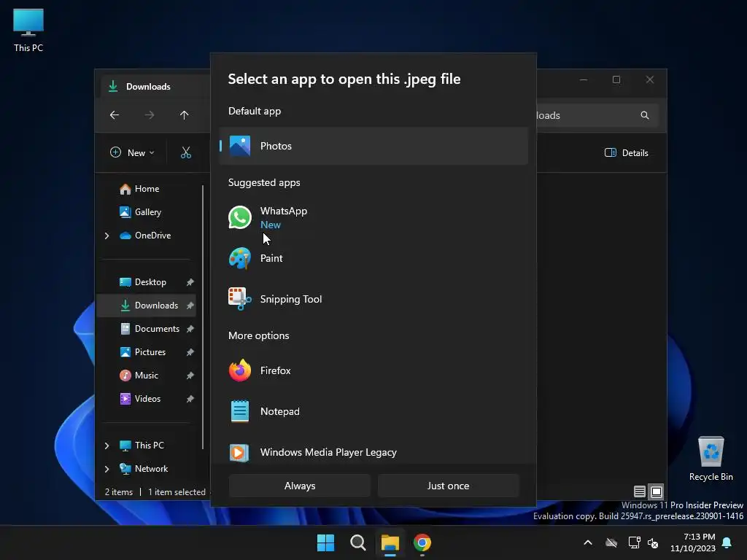This screenshot has height=560, width=747.
Task: Open the New dropdown in Explorer
Action: click(x=133, y=153)
